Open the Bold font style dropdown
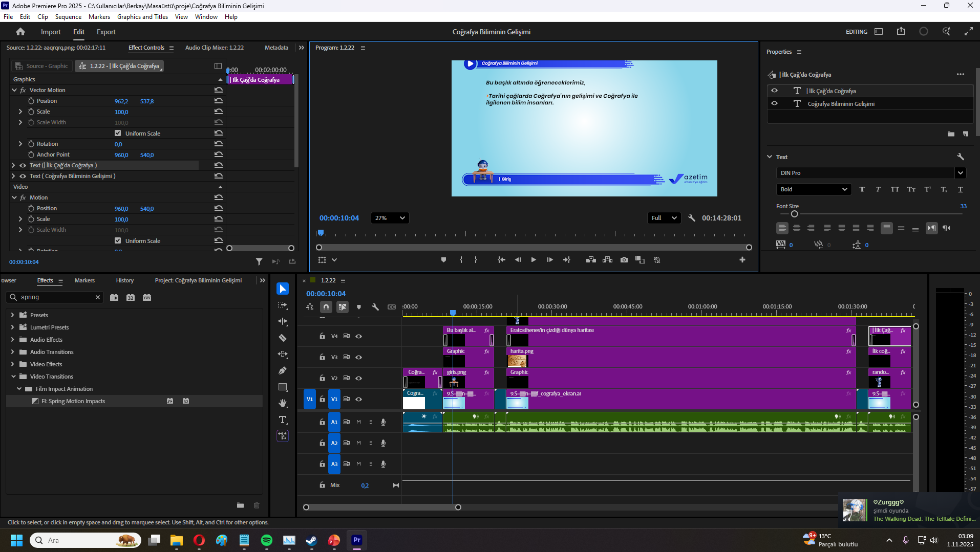 tap(814, 189)
